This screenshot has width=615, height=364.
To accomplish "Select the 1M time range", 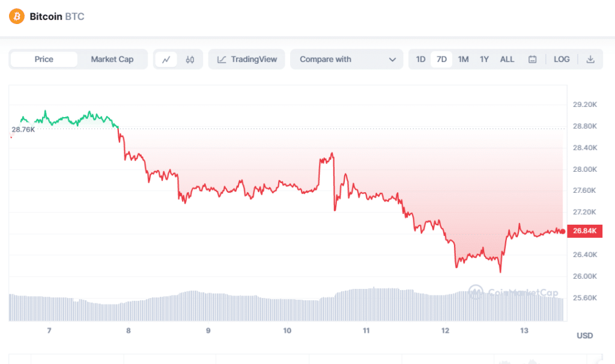I will tap(463, 59).
